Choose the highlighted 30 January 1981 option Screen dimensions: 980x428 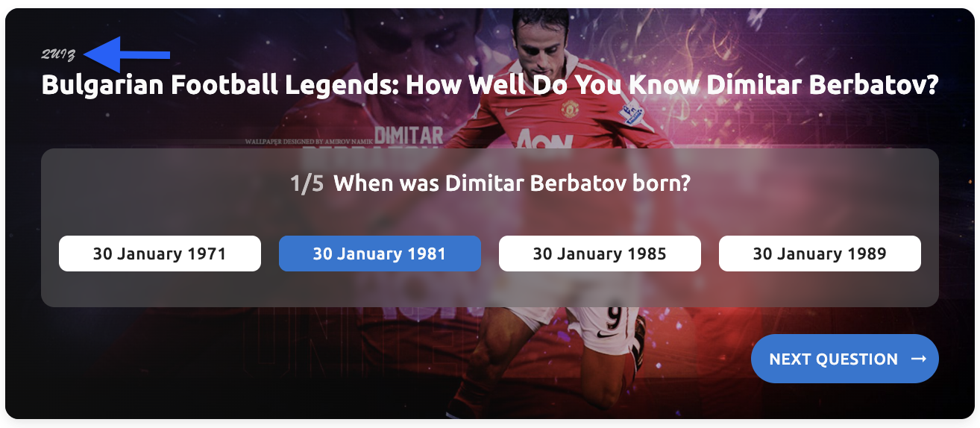(x=380, y=254)
